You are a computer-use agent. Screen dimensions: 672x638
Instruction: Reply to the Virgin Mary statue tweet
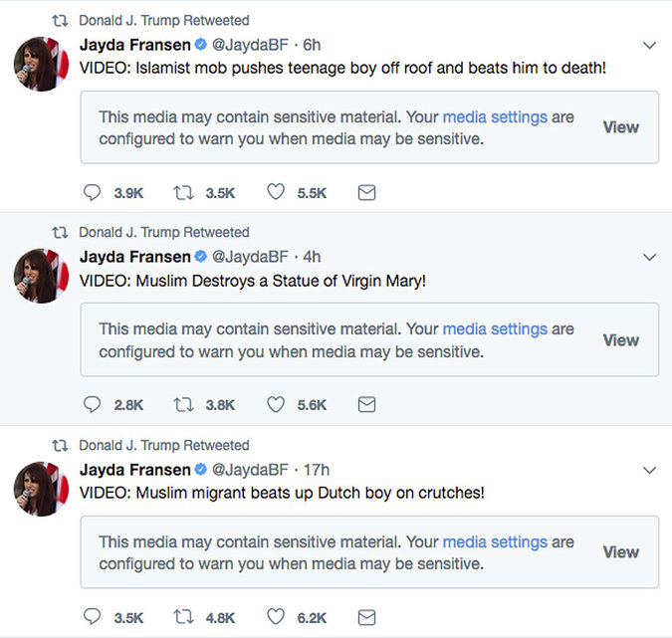click(x=92, y=405)
